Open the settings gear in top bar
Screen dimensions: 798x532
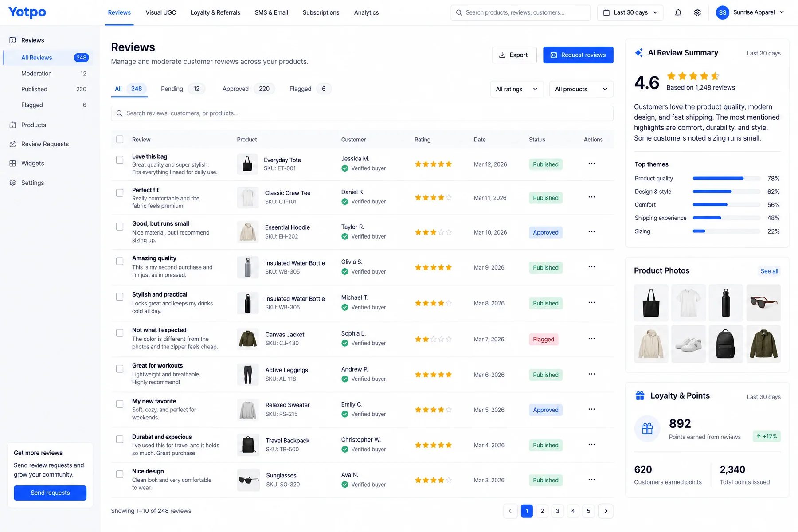697,12
